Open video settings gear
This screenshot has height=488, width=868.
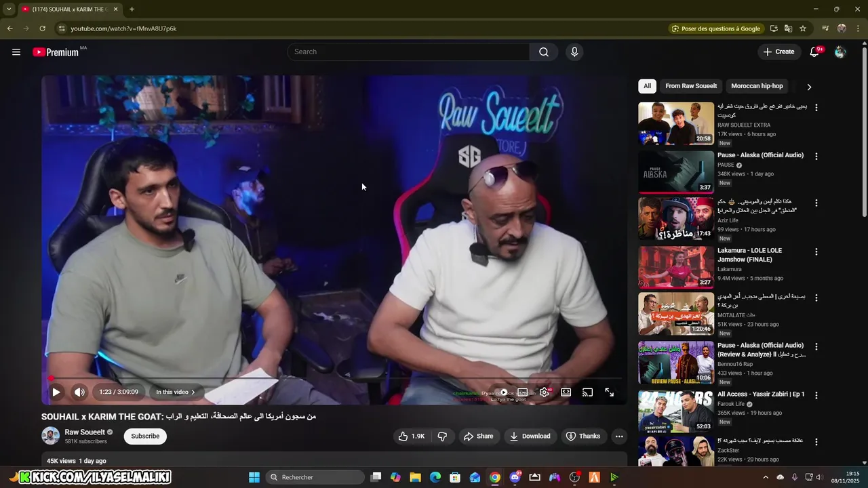(545, 392)
